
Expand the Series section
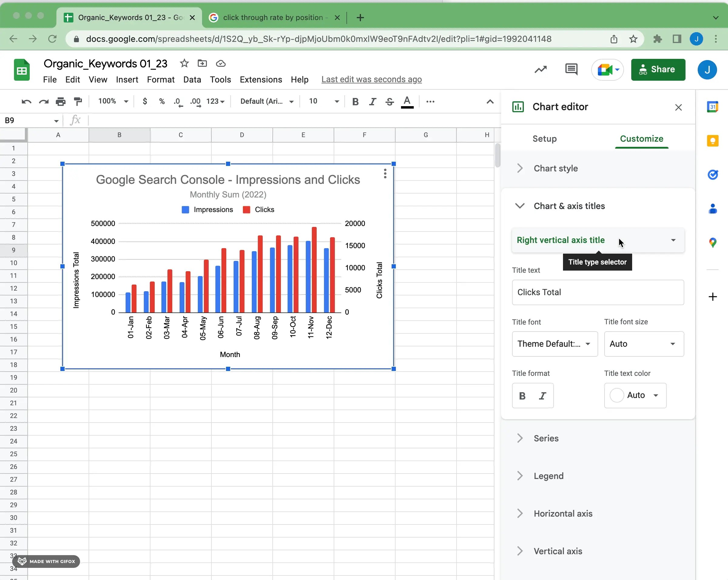546,438
